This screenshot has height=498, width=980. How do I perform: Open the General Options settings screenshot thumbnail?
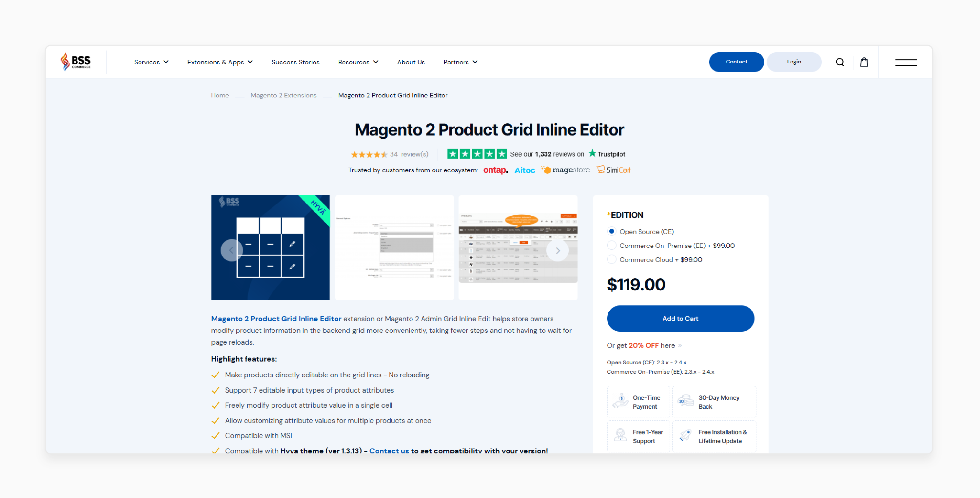[394, 247]
